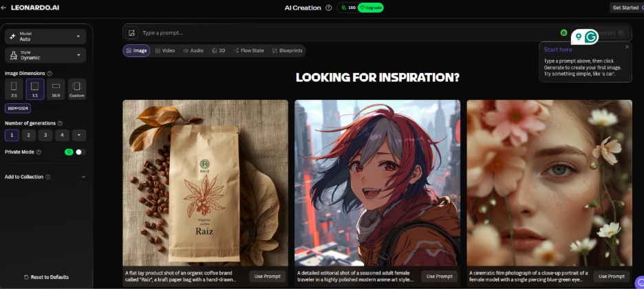The width and height of the screenshot is (644, 289).
Task: Click the Get Started button
Action: pyautogui.click(x=626, y=8)
